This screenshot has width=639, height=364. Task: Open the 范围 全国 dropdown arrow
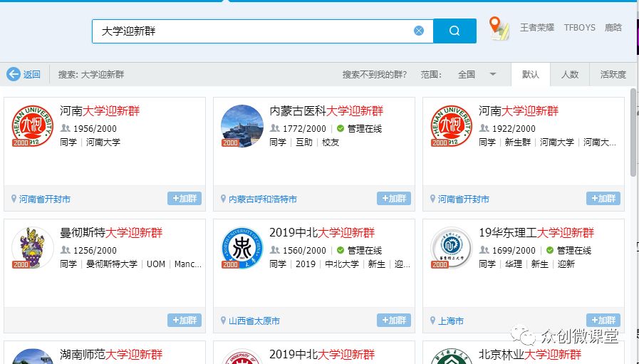pos(493,74)
